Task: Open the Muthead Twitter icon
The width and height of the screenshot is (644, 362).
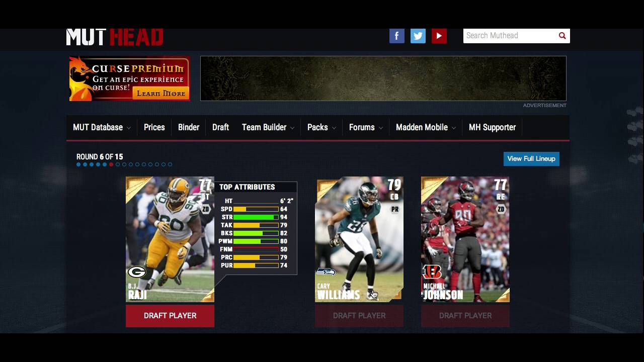Action: (418, 36)
